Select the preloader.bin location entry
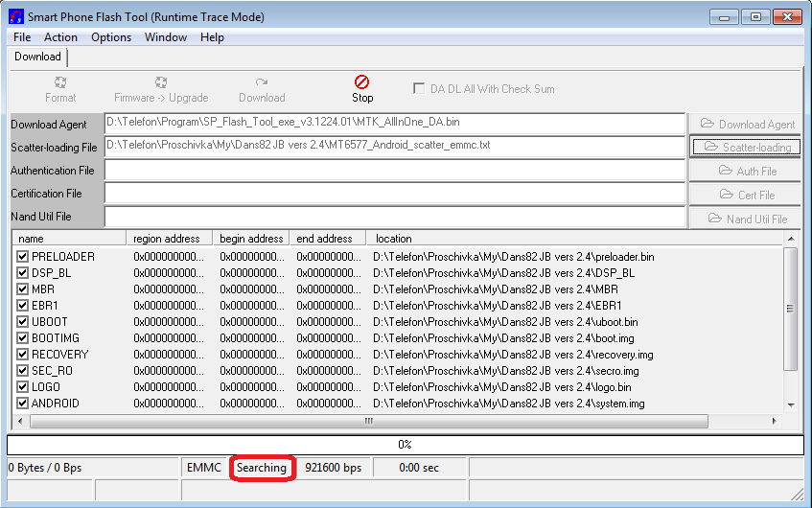812x508 pixels. click(x=514, y=257)
